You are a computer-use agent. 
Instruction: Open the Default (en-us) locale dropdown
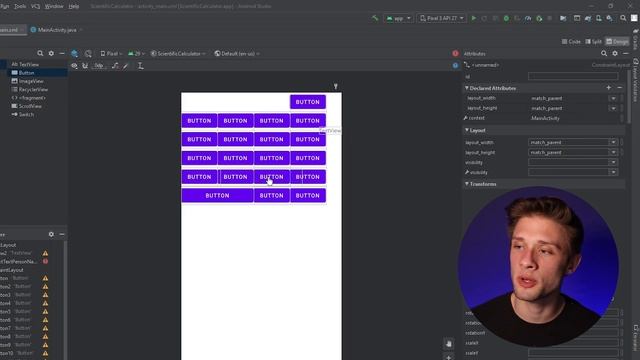[x=237, y=53]
